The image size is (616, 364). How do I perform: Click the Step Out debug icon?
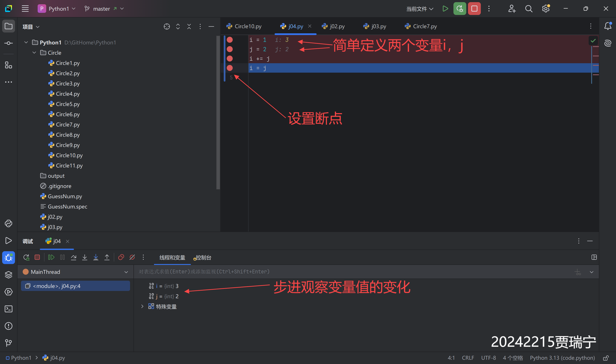pos(107,257)
